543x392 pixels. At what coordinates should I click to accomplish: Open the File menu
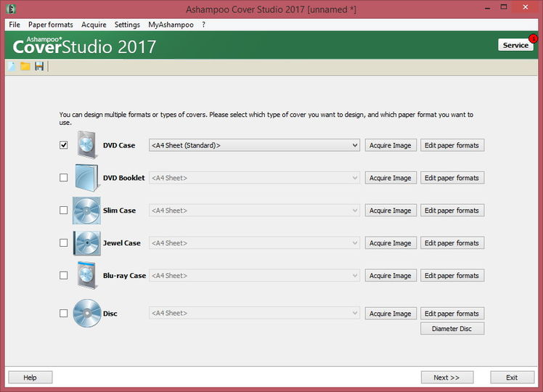pos(15,25)
